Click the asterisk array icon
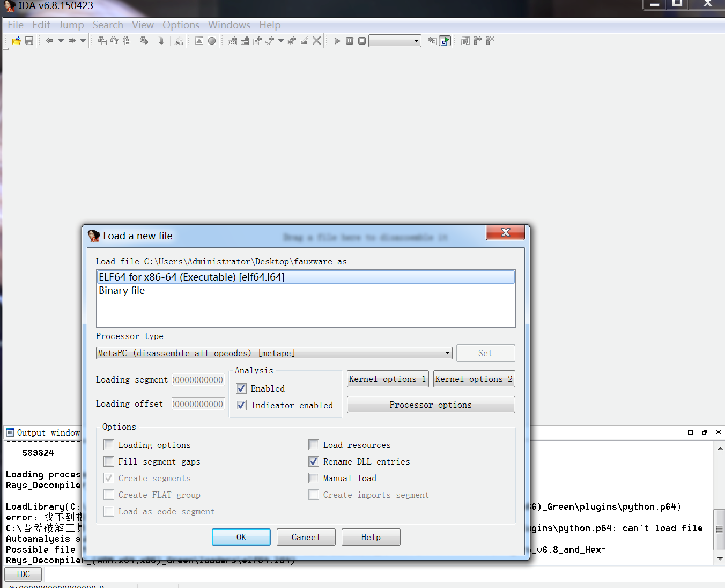This screenshot has height=588, width=725. coord(292,41)
